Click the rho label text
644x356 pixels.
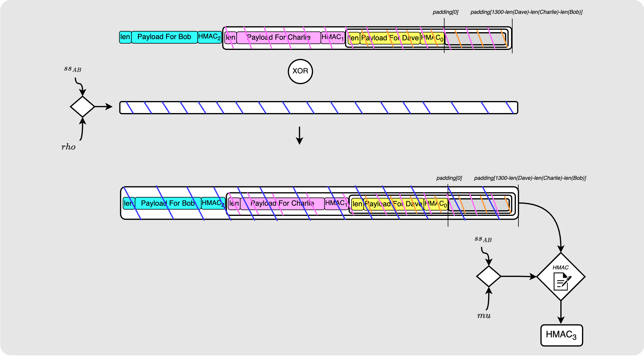(x=68, y=147)
